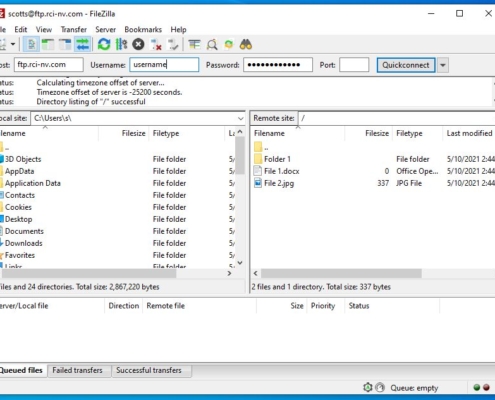Click the Quickconnect button
The image size is (495, 400).
coord(406,65)
